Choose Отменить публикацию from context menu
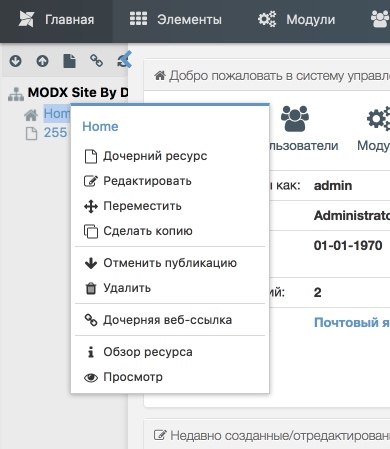390x449 pixels. (170, 263)
